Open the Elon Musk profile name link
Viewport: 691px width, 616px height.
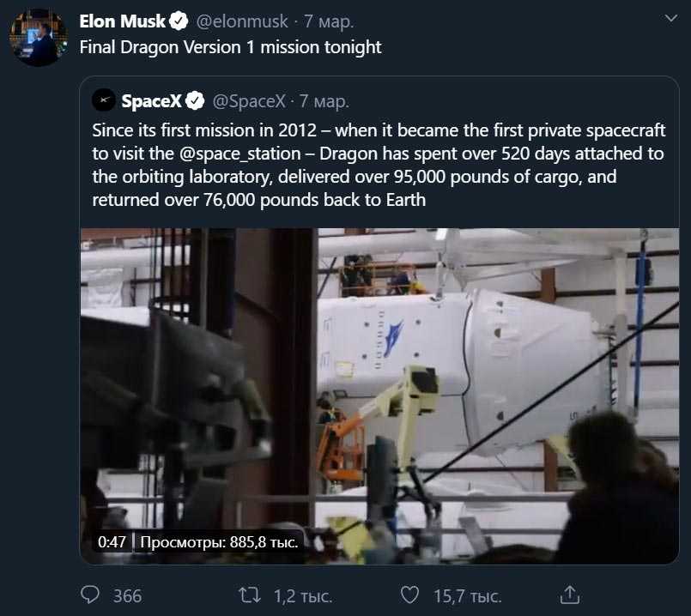(x=122, y=21)
